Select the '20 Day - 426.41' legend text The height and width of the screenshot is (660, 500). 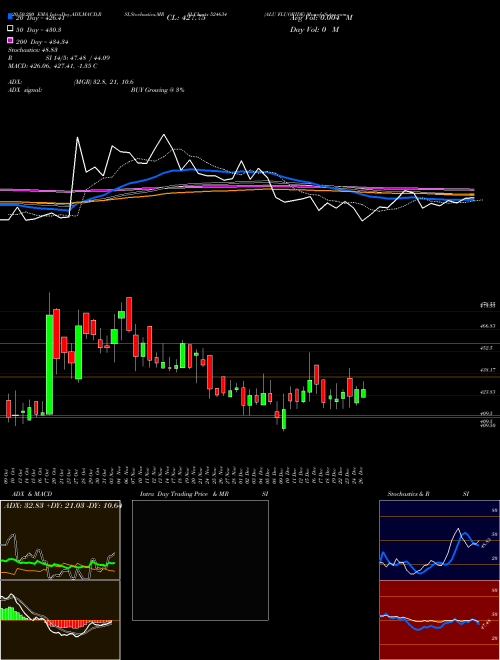click(x=40, y=18)
